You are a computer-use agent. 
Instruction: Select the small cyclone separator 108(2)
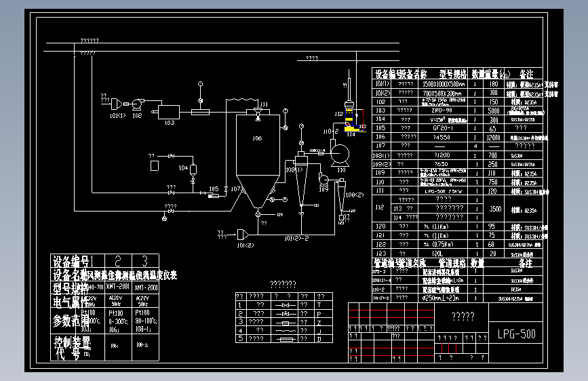tap(342, 196)
